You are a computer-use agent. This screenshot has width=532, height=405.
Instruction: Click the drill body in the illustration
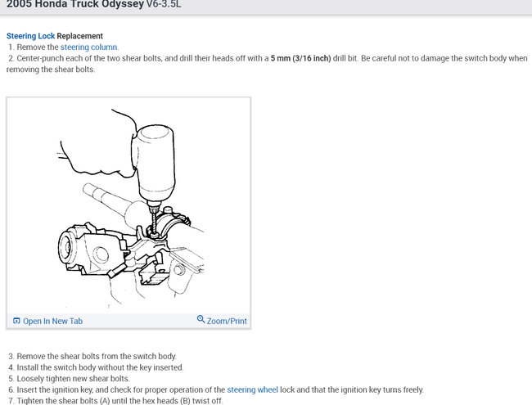[x=154, y=164]
